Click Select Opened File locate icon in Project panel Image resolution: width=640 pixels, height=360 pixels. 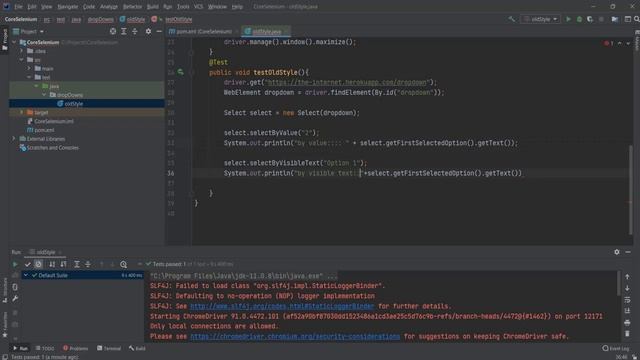113,31
